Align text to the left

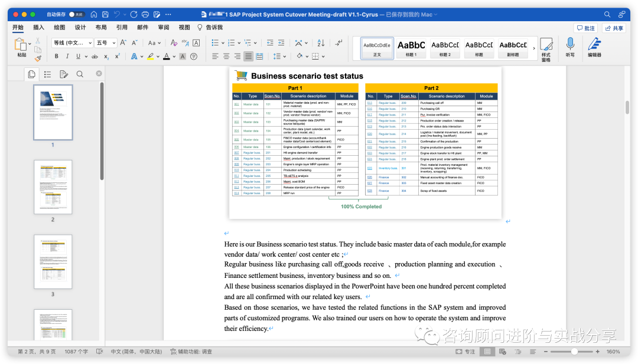[x=215, y=57]
